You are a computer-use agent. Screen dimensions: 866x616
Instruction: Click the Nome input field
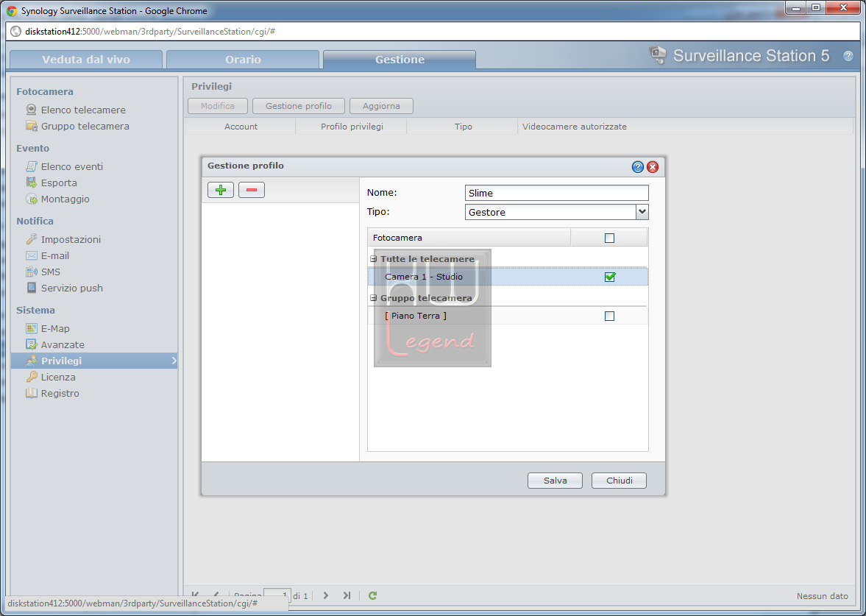coord(557,193)
